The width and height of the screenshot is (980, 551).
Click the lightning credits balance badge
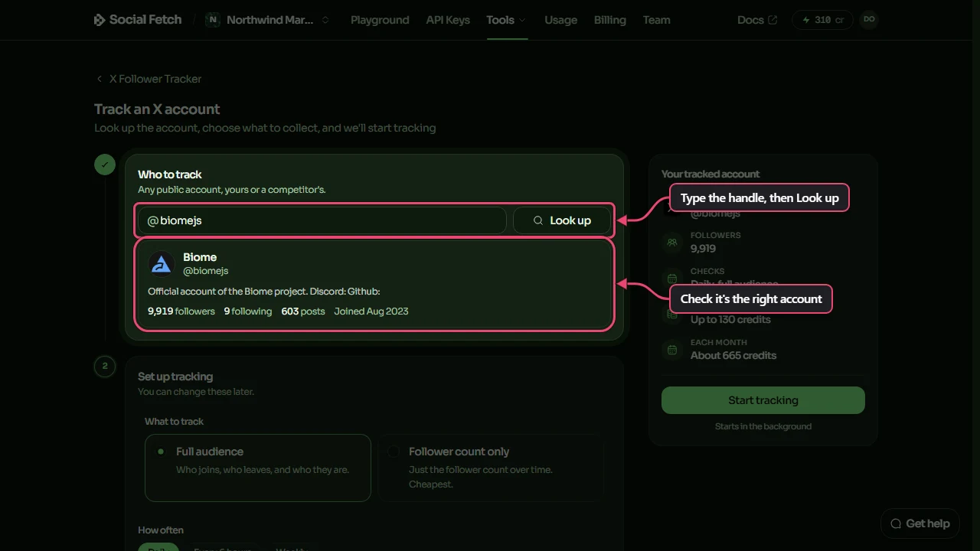pos(823,20)
